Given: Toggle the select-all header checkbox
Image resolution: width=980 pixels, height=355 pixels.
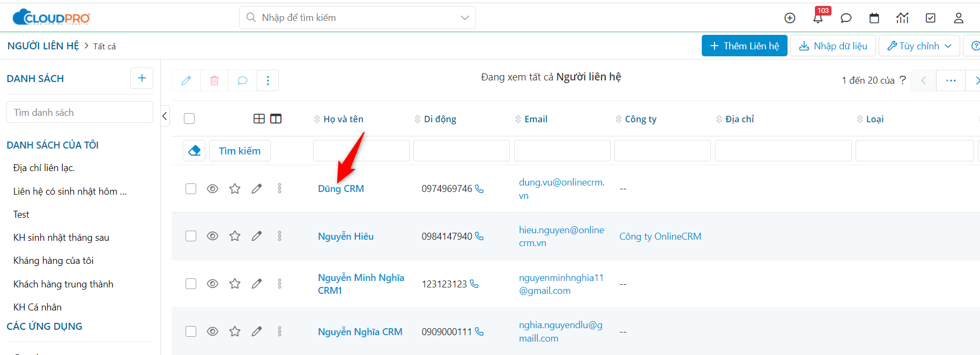Looking at the screenshot, I should [x=189, y=119].
